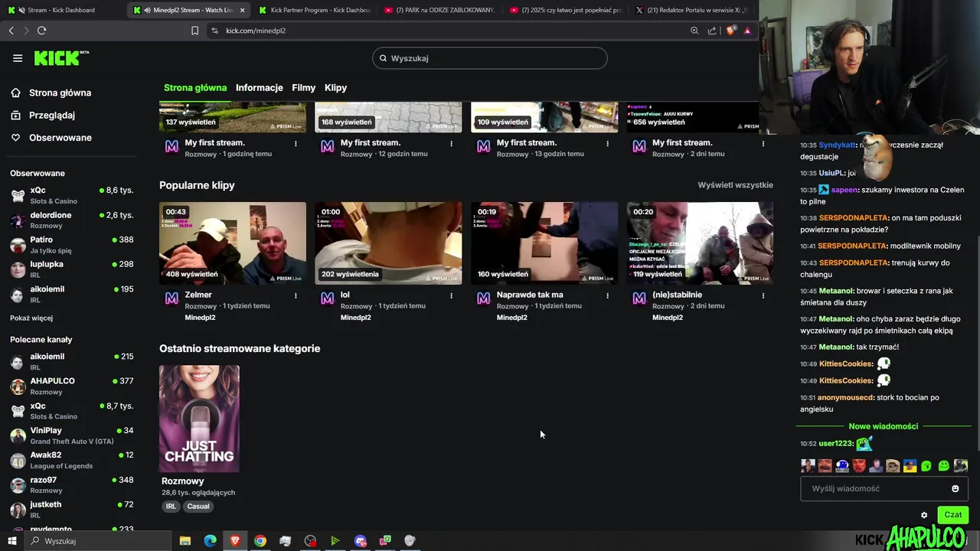Open Patiro channel in the sidebar
Viewport: 980px width, 551px height.
pos(72,244)
